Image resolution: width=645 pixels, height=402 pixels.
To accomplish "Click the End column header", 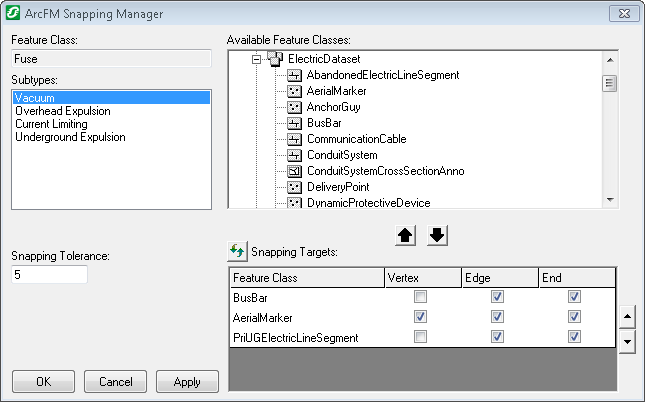I will point(577,278).
